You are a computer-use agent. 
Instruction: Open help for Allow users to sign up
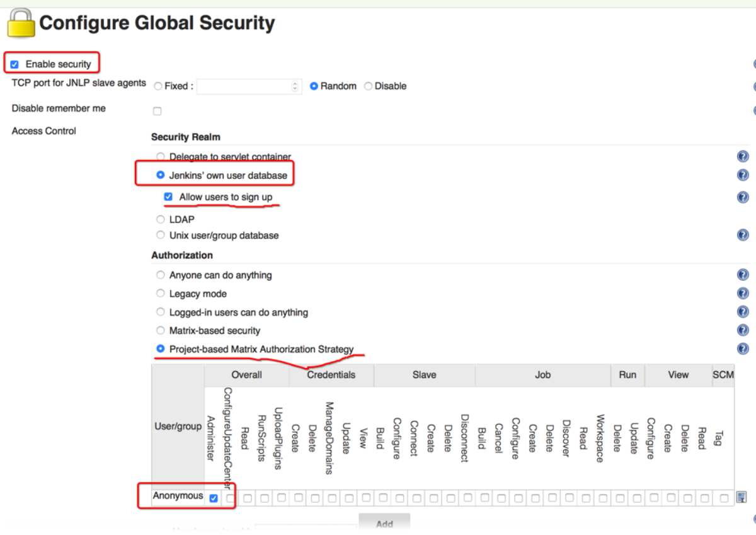pos(743,197)
